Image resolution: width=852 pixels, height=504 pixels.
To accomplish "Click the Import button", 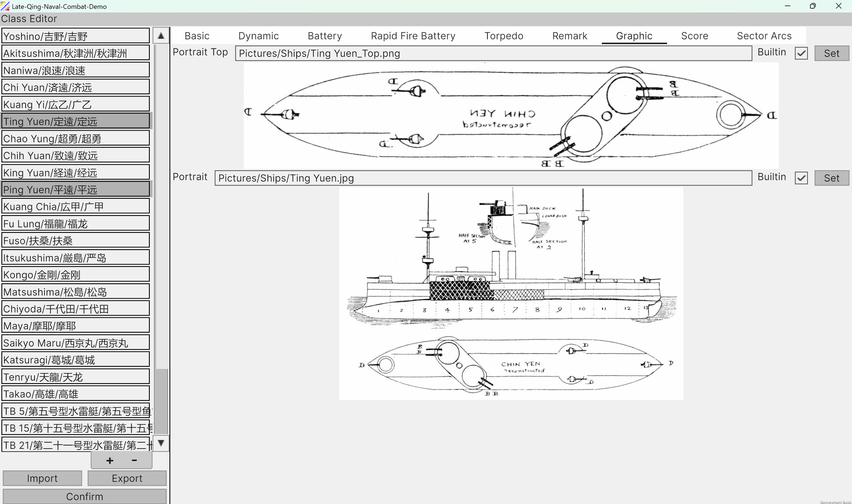I will coord(42,478).
